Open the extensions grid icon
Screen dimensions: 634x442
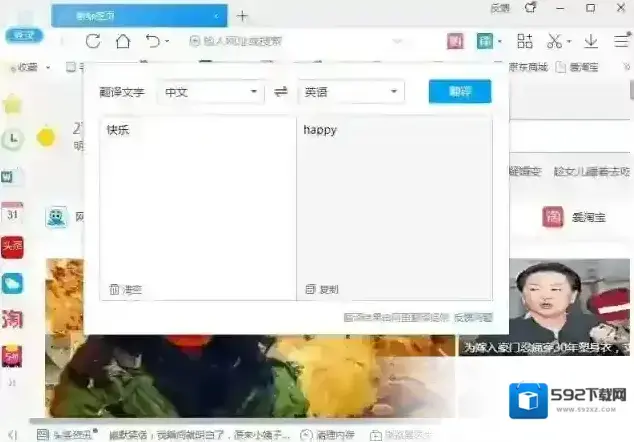[x=524, y=41]
